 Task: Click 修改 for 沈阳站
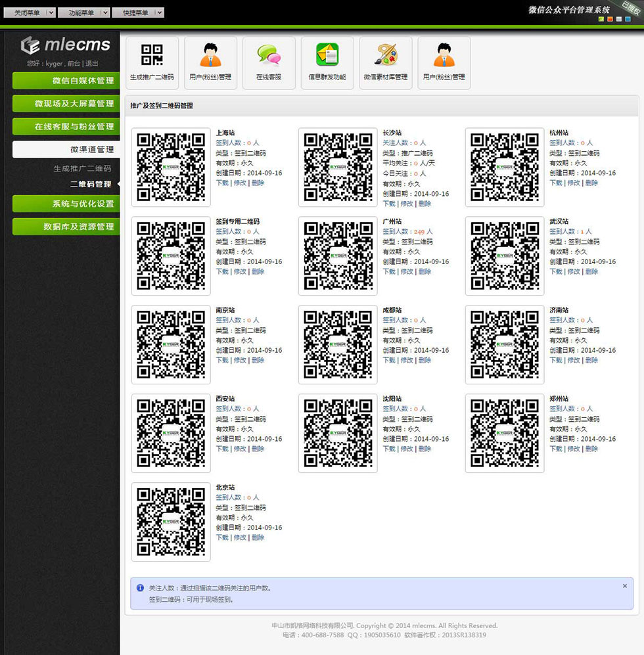[x=407, y=449]
